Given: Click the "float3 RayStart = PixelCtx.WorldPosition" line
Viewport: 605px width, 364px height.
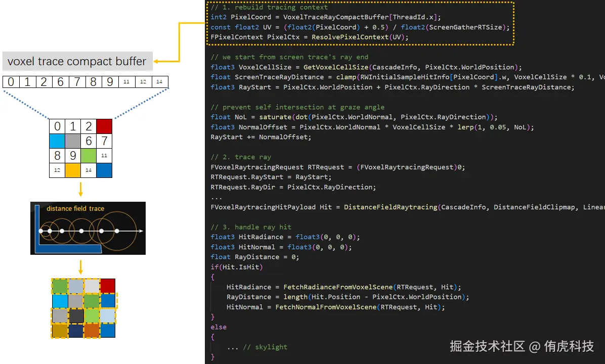Looking at the screenshot, I should pos(392,87).
